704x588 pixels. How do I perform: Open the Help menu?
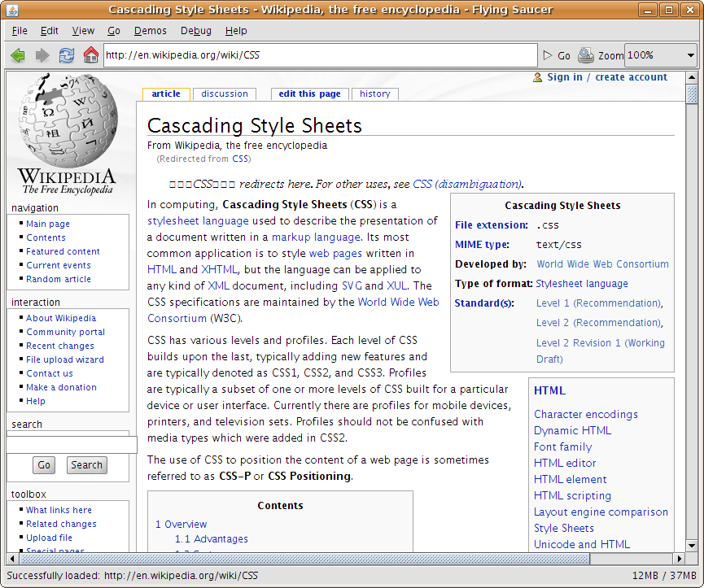(x=236, y=31)
